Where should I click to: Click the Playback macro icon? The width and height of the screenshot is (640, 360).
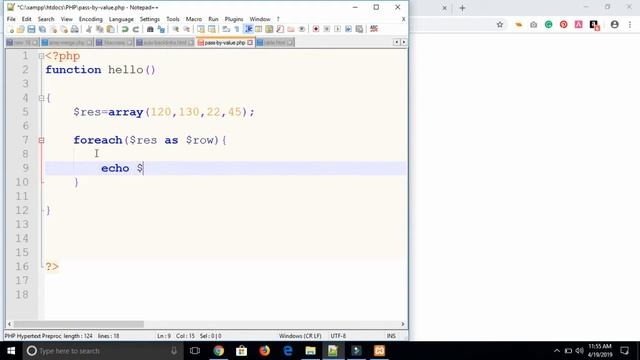click(x=338, y=29)
